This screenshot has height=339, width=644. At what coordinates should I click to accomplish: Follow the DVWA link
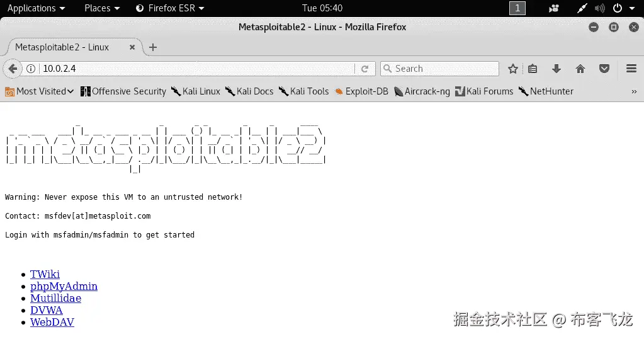[47, 310]
